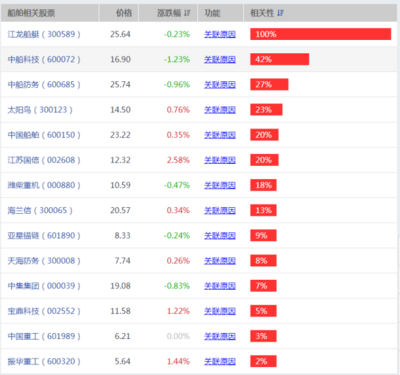Image resolution: width=400 pixels, height=375 pixels.
Task: Click 关联原因 link for 振华重工
Action: (x=220, y=361)
